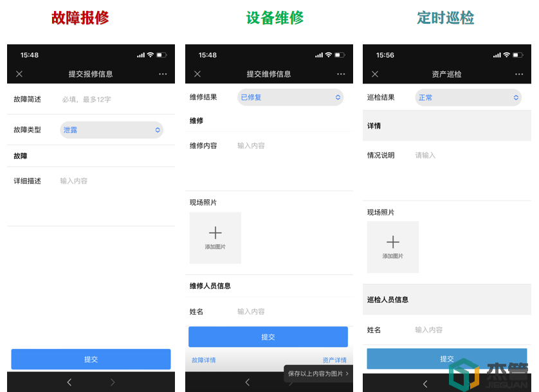Open the 故障详情 link
Screen dimensions: 539x392
(203, 360)
